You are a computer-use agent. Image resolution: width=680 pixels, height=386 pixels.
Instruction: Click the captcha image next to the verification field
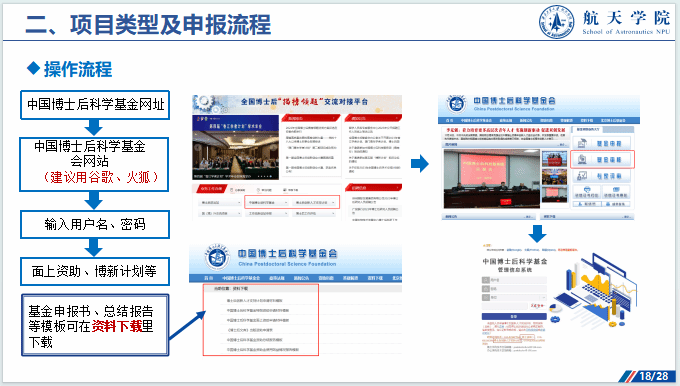point(537,306)
